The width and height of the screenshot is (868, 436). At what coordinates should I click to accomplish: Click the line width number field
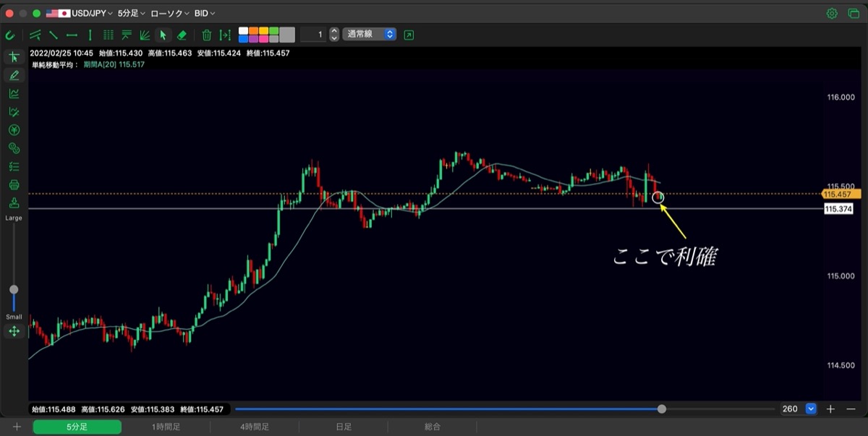(313, 35)
